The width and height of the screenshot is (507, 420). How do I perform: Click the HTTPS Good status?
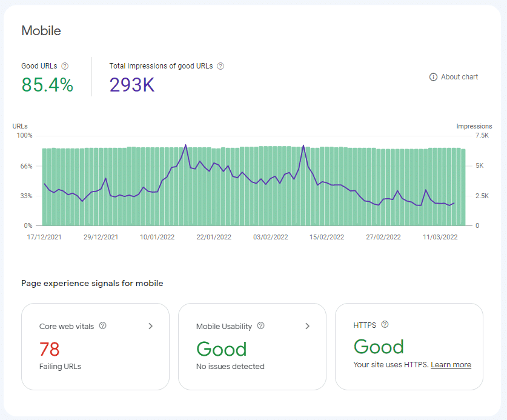379,347
